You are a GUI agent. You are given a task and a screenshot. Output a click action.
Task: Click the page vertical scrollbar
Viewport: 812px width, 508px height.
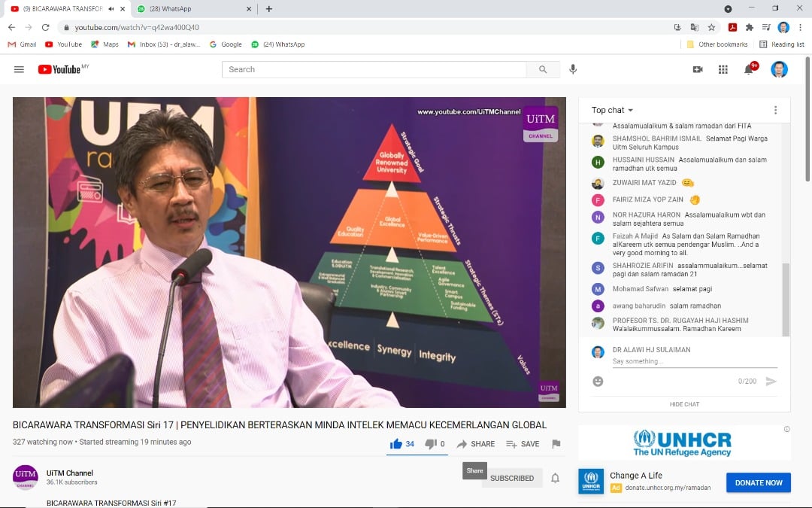click(807, 118)
